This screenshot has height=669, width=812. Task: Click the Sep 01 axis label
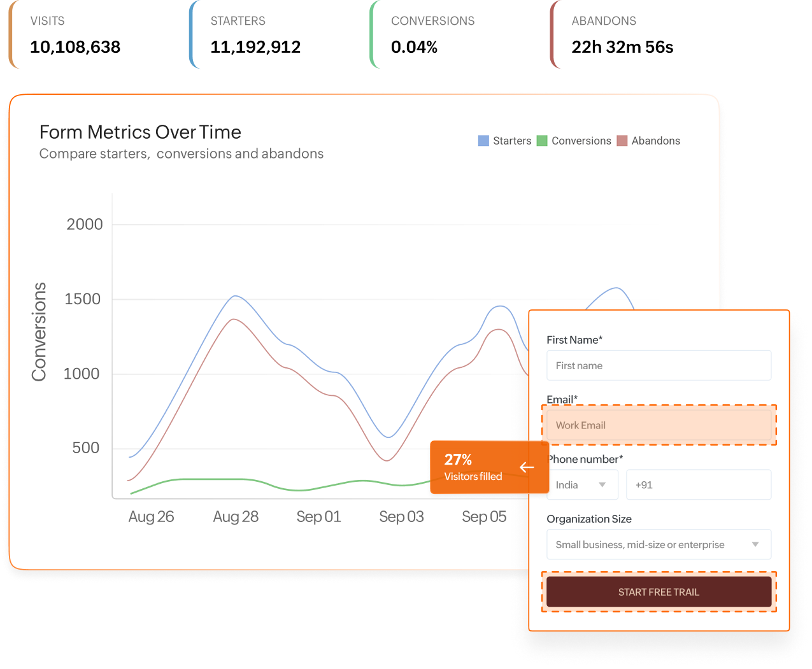[x=318, y=517]
